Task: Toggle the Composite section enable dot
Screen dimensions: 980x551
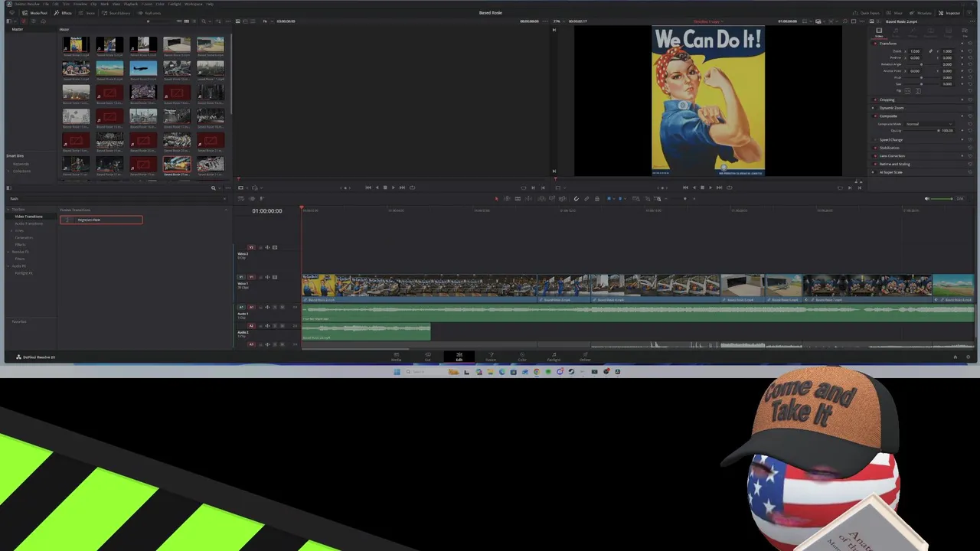Action: click(875, 116)
